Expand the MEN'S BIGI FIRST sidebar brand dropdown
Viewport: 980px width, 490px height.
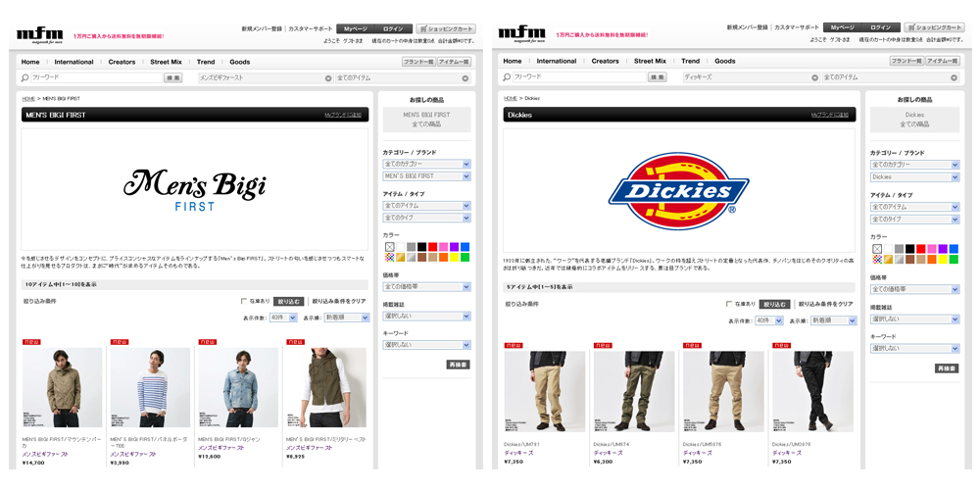coord(427,176)
